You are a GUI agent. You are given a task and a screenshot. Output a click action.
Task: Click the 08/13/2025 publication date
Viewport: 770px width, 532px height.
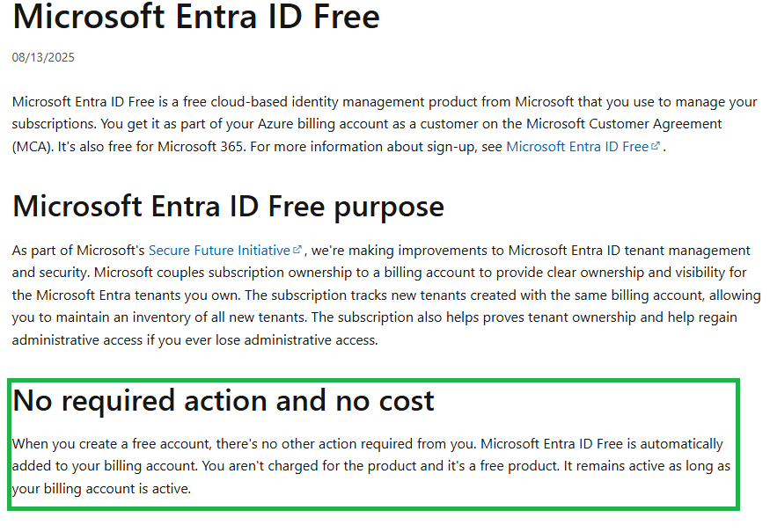tap(43, 57)
